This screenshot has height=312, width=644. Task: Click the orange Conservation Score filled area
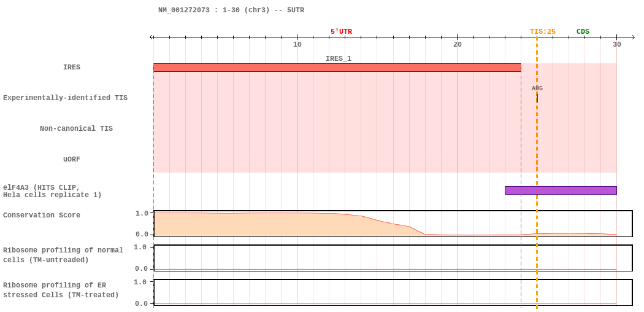[267, 224]
